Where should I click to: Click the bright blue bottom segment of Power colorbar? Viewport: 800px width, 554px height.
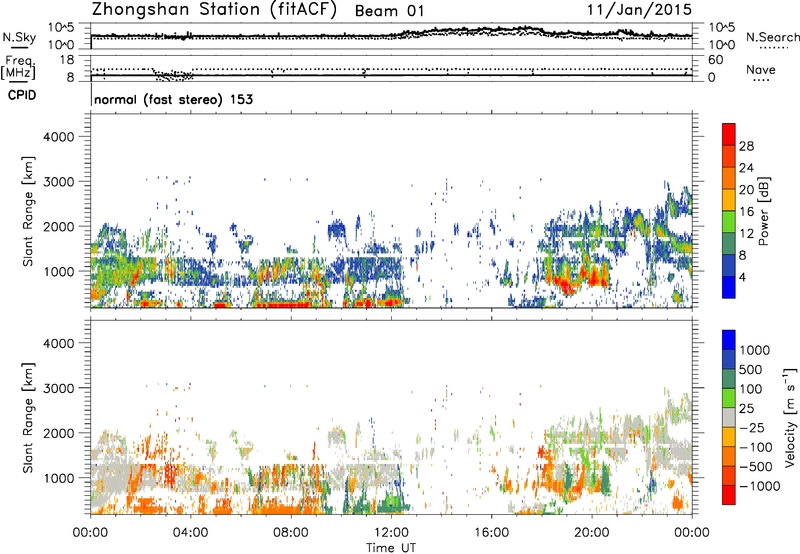(x=729, y=288)
